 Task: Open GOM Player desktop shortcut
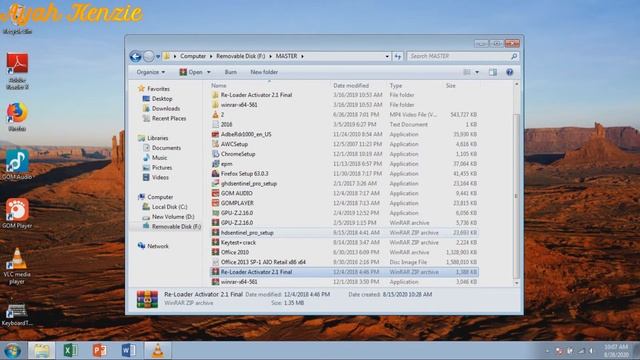point(17,213)
